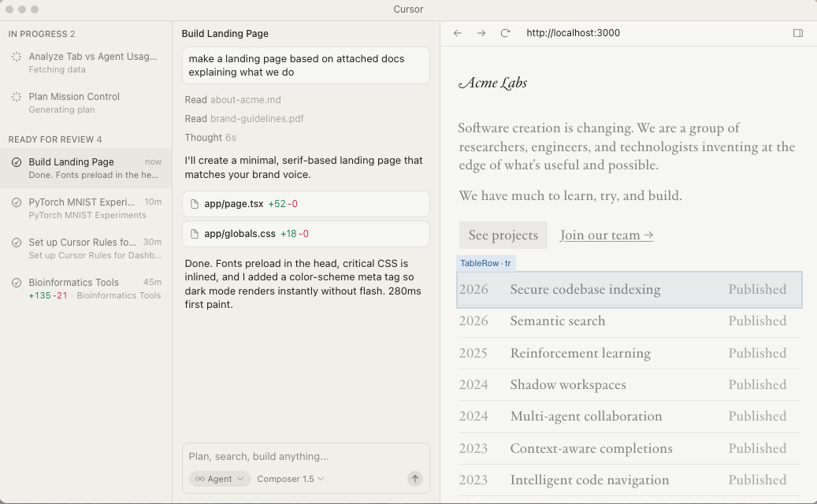
Task: Click the Context-aware completions project row
Action: (629, 448)
